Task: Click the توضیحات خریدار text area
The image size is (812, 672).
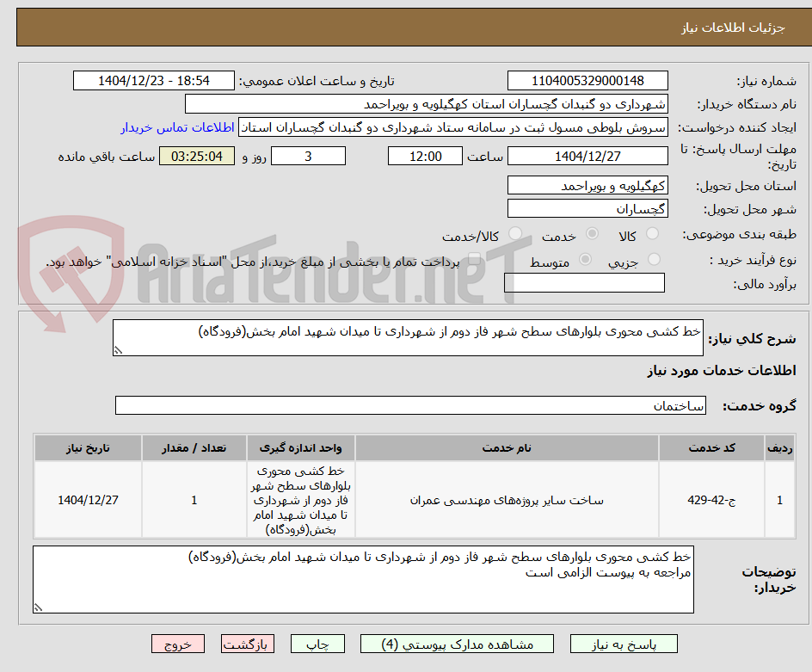Action: tap(363, 579)
